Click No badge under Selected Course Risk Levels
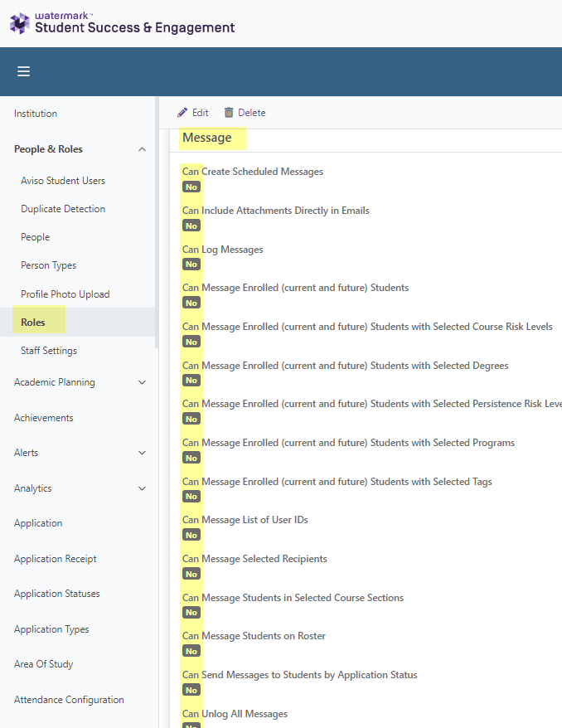The width and height of the screenshot is (562, 728). tap(191, 342)
